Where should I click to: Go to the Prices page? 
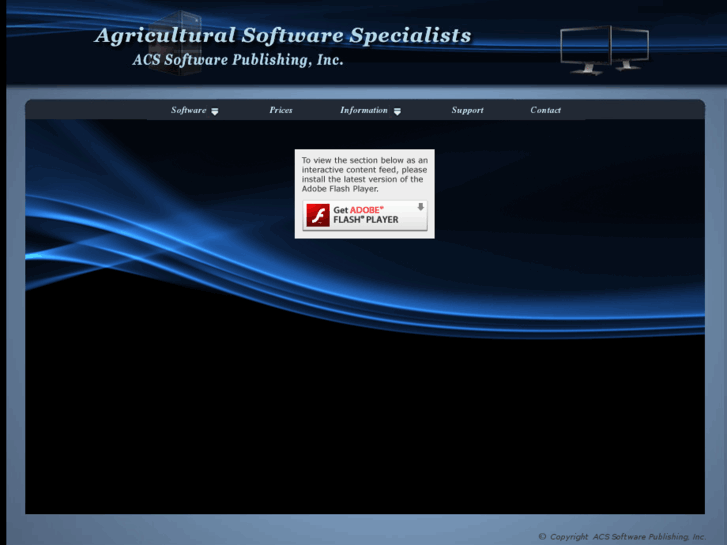(281, 110)
